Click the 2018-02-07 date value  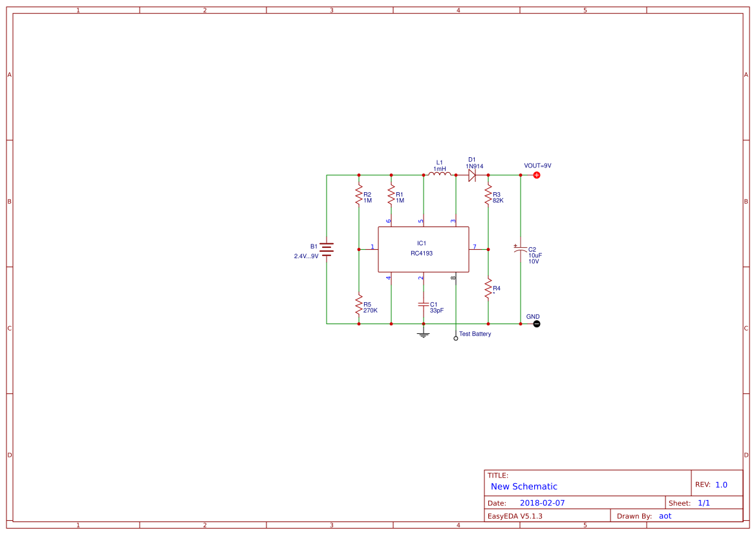[x=543, y=503]
